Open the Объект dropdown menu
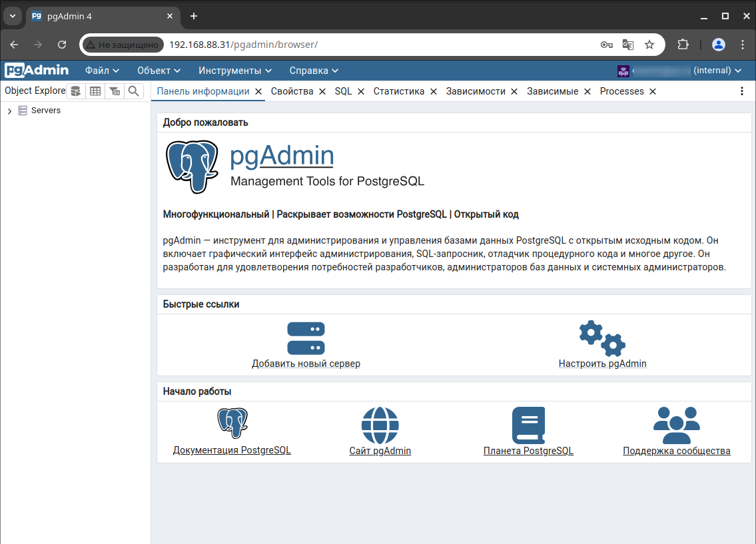Screen dimensions: 756x544 point(159,71)
